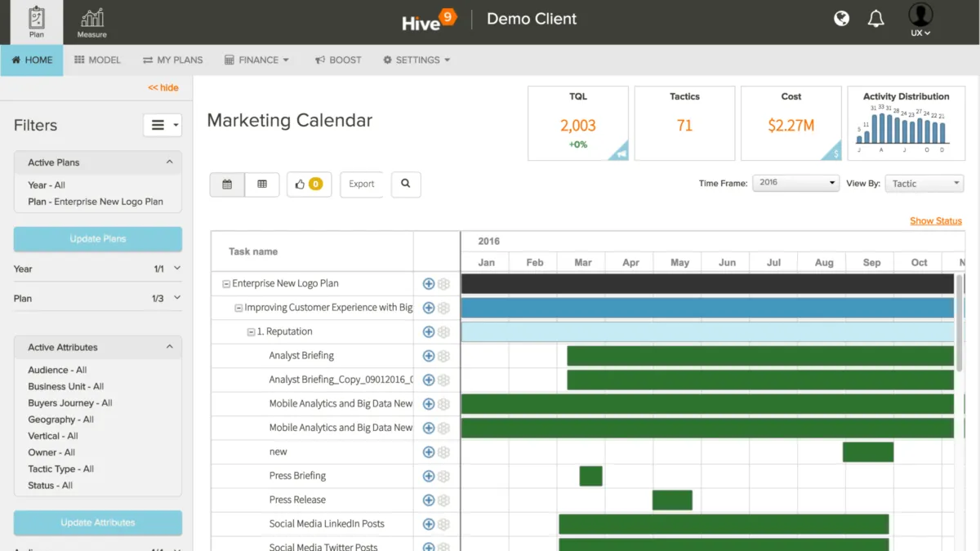Collapse the 1. Reputation tree node
Screen dimensions: 980x551
pos(251,332)
